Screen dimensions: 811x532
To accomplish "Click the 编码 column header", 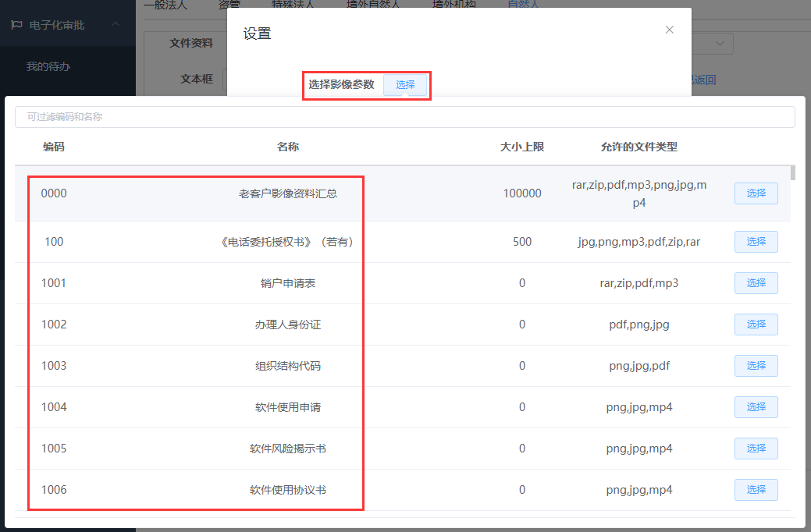I will click(x=54, y=147).
